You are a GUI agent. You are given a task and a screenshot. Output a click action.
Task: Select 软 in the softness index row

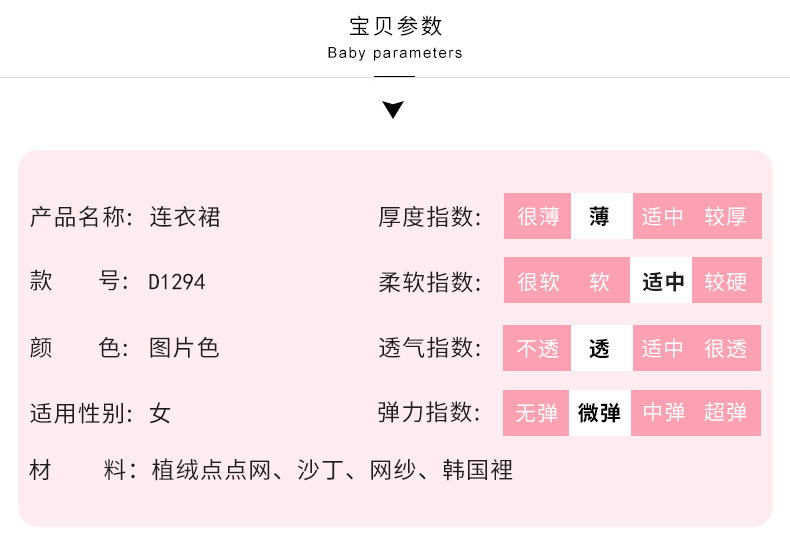coord(600,281)
